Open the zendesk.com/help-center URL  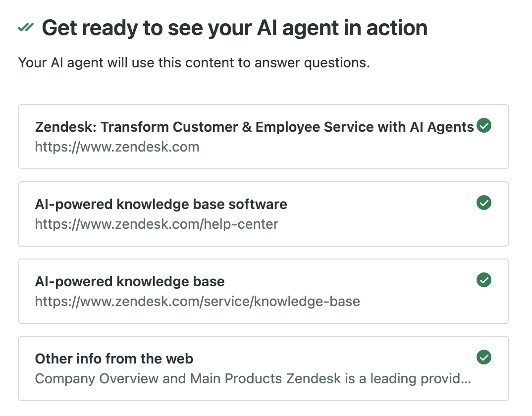point(157,224)
